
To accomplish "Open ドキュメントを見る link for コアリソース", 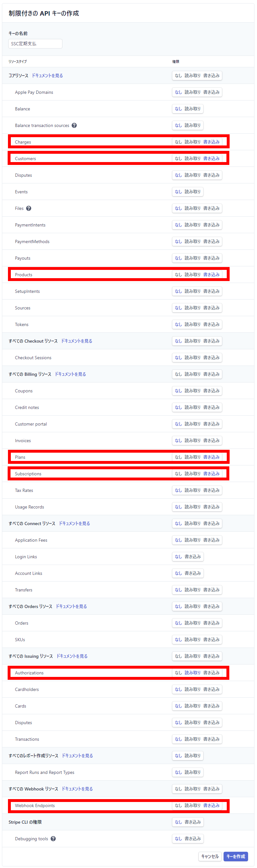I will (x=47, y=76).
